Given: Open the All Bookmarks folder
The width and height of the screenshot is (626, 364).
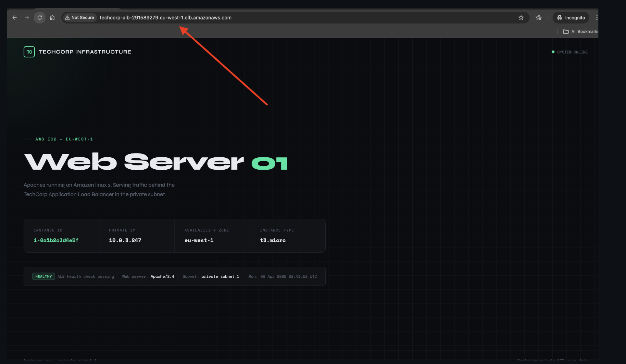Looking at the screenshot, I should point(581,31).
